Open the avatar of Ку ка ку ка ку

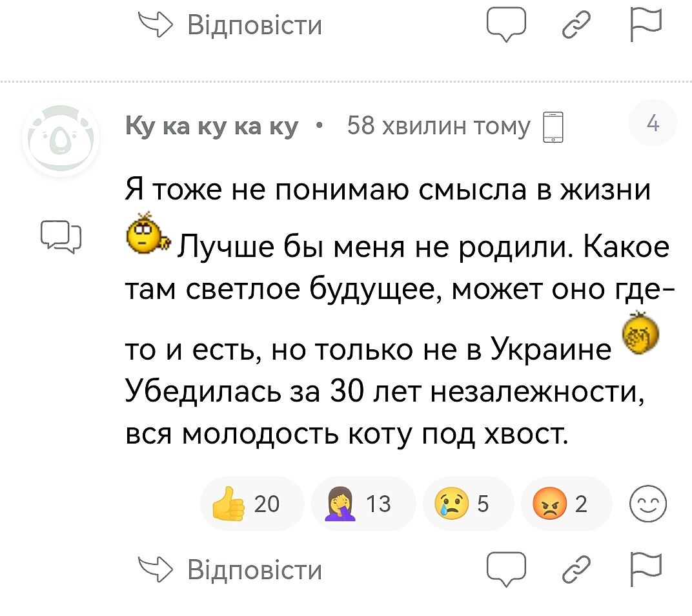tap(61, 138)
